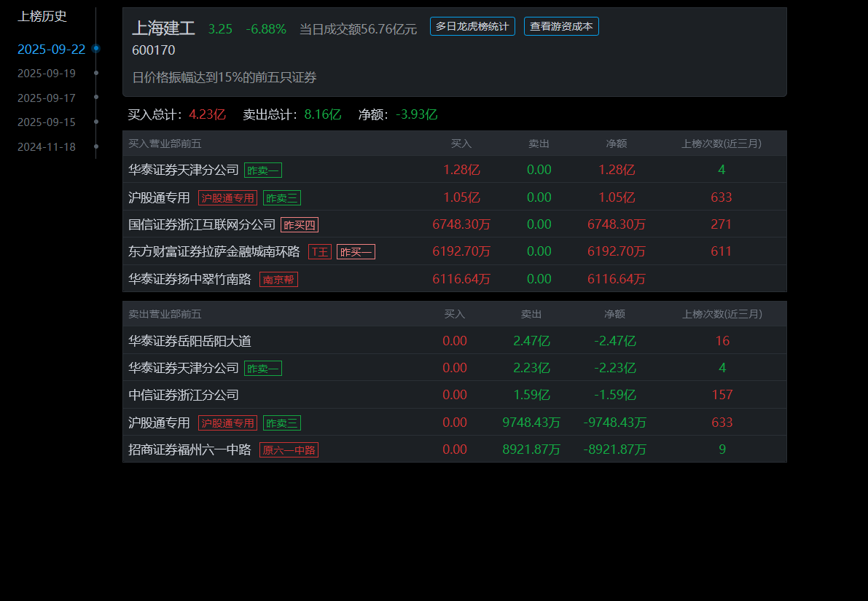Open 华泰证券天津分公司 in the buy table

tap(183, 170)
